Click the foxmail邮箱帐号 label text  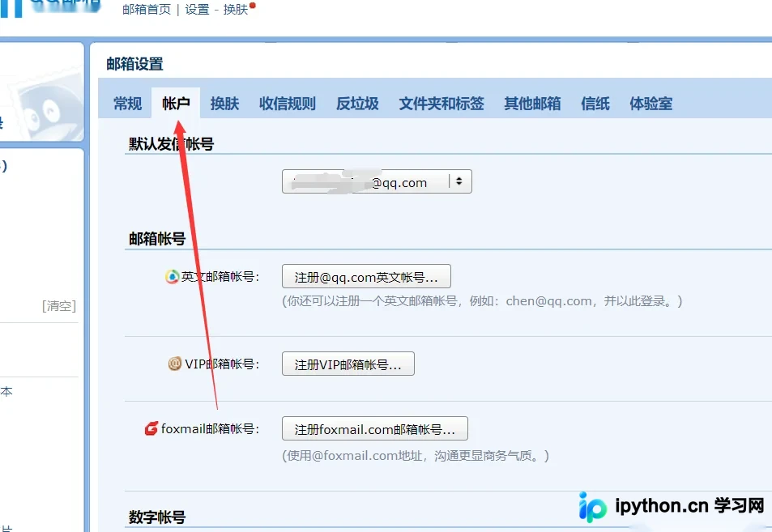pyautogui.click(x=211, y=428)
